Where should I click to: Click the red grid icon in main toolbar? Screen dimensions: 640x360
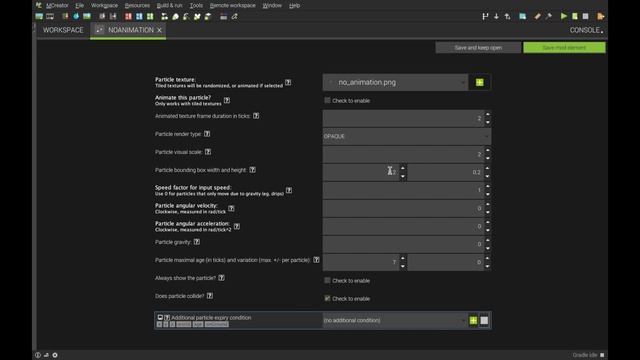[128, 16]
